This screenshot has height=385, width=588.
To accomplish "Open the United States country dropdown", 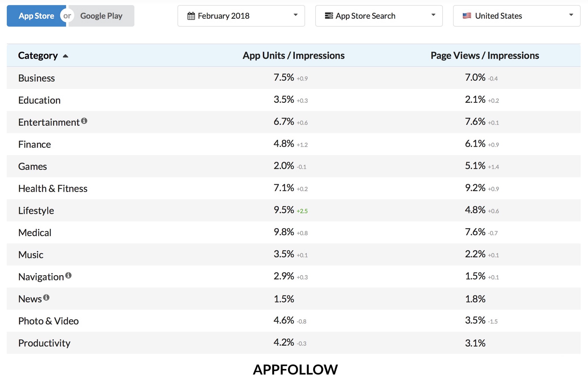I will tap(517, 16).
